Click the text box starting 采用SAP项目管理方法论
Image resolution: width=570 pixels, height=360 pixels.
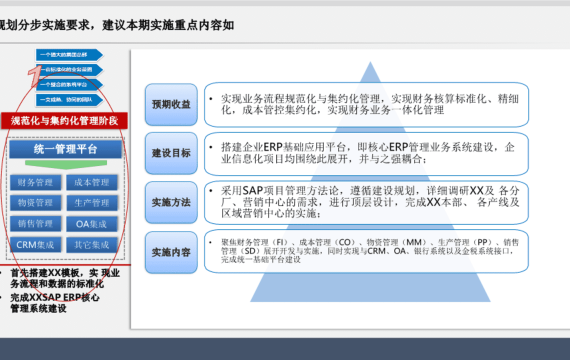point(366,202)
